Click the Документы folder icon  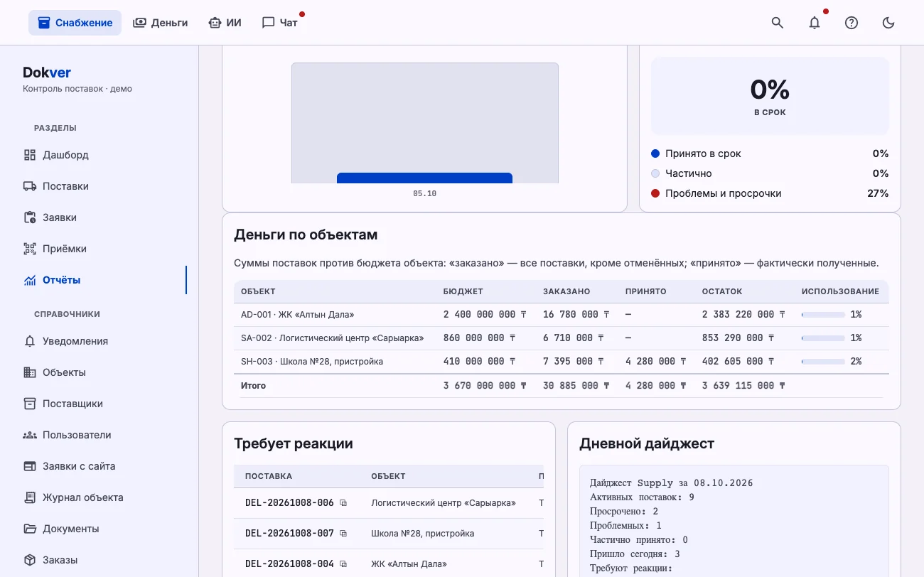29,529
